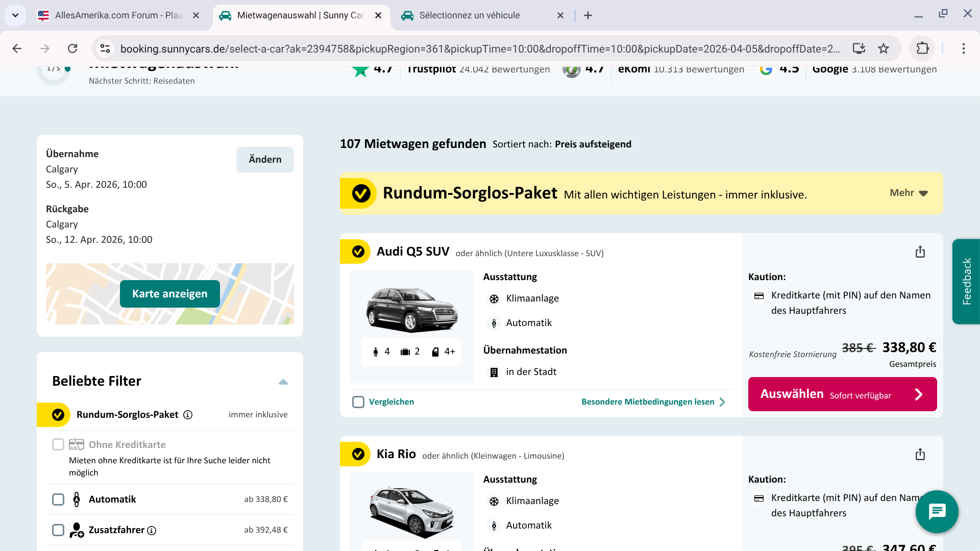Click the share icon on Audi Q5 card
The width and height of the screenshot is (980, 551).
(x=920, y=252)
